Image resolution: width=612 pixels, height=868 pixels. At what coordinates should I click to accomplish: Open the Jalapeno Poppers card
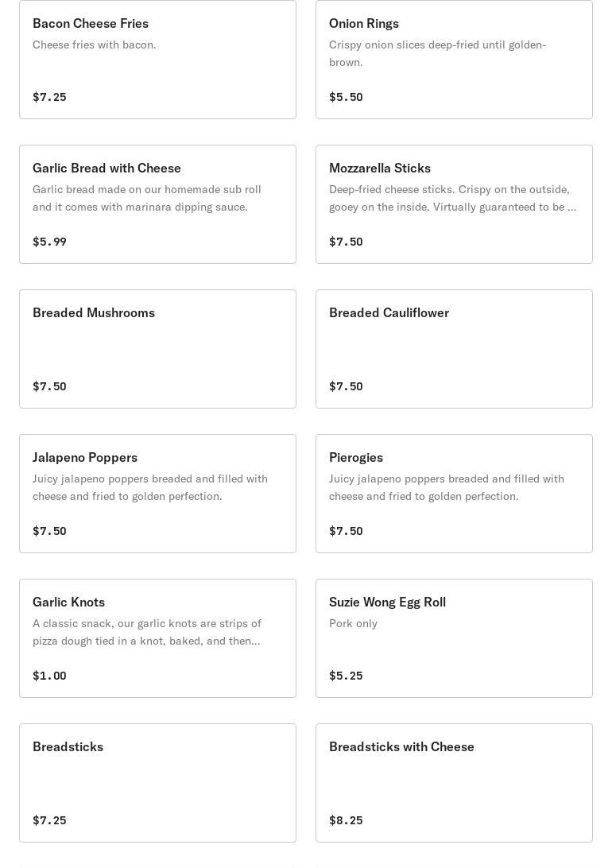click(157, 494)
